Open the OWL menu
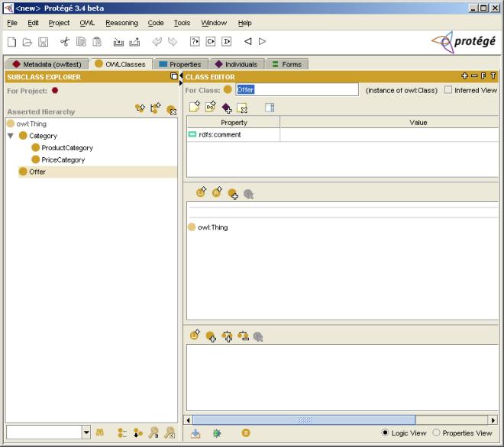 [x=87, y=23]
